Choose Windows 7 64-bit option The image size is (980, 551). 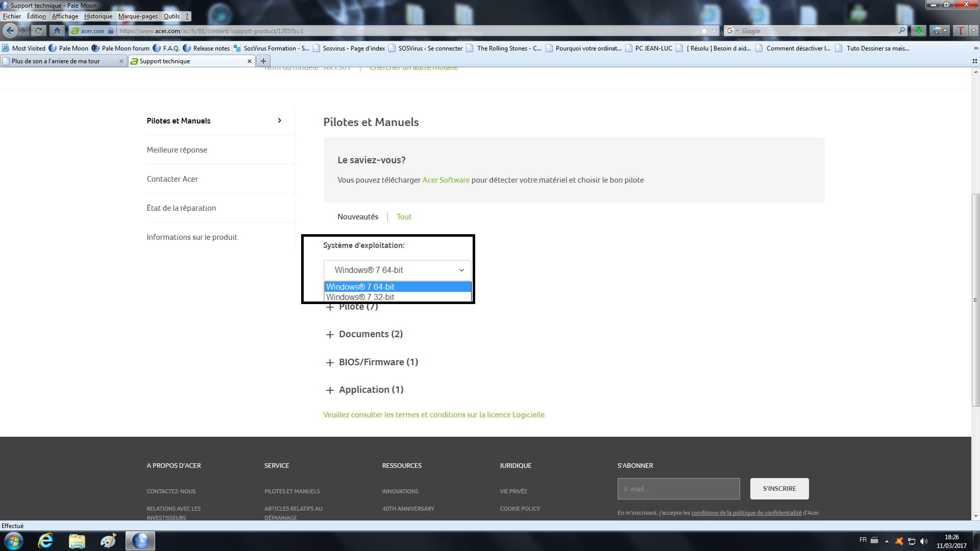(397, 287)
